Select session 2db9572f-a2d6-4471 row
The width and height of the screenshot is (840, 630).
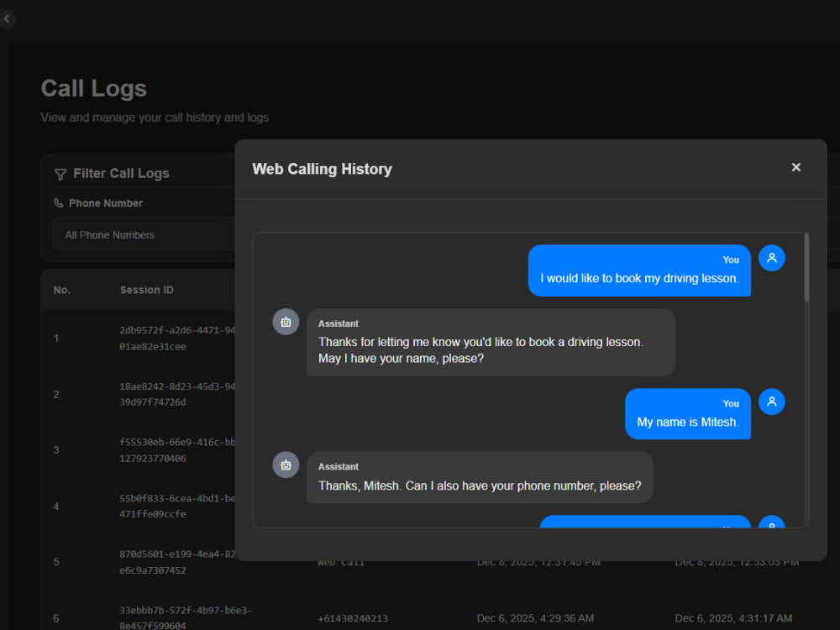(x=139, y=339)
